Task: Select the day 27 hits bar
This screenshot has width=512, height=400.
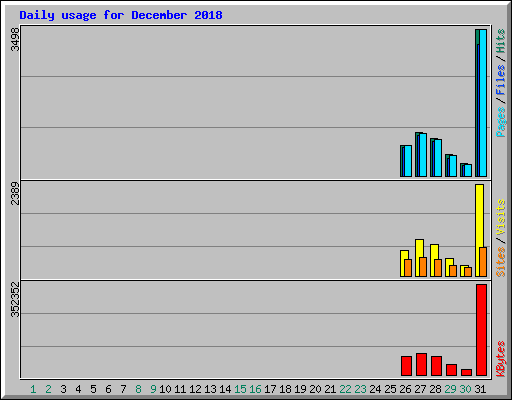Action: click(x=417, y=154)
